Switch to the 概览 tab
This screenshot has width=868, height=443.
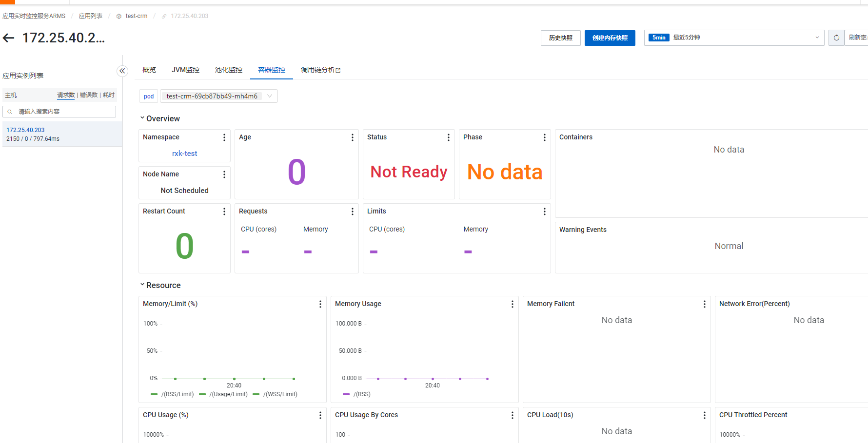(149, 70)
